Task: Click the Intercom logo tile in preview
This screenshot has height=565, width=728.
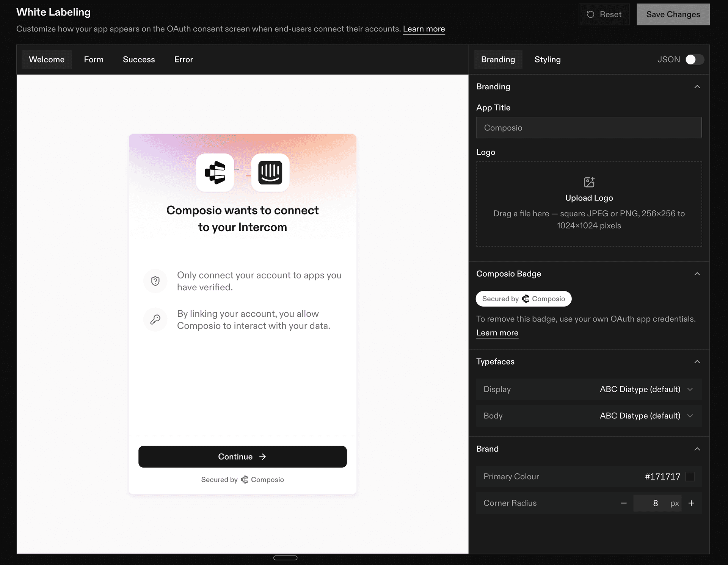Action: [270, 172]
